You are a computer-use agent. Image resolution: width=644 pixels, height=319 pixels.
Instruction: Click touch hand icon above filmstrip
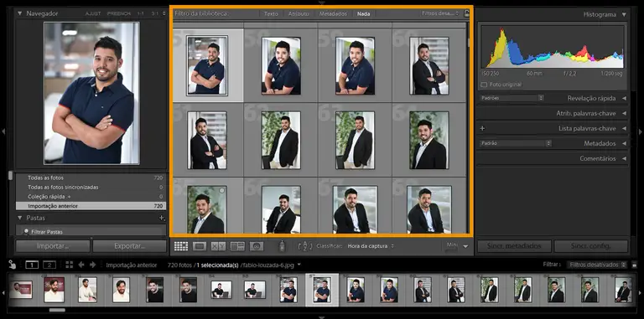click(x=12, y=265)
